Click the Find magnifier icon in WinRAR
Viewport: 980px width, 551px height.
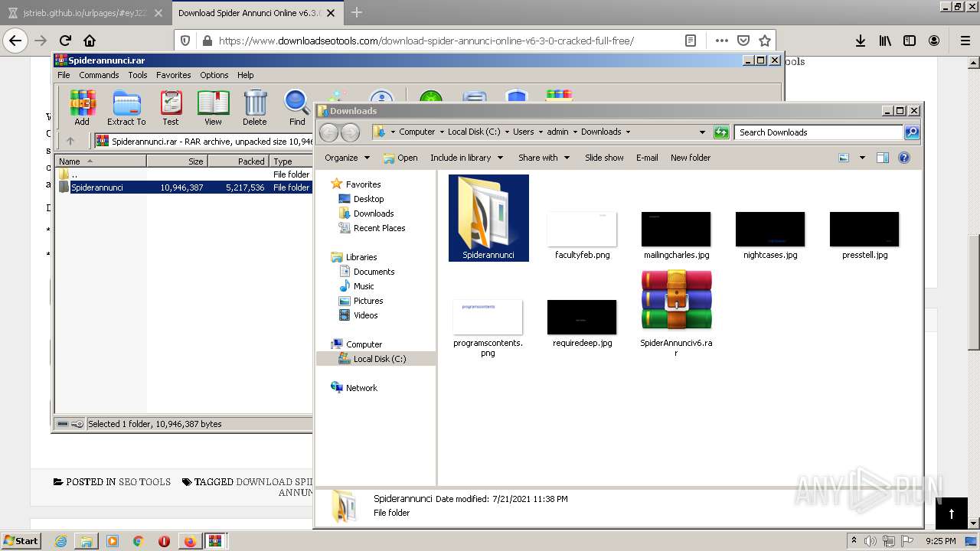tap(297, 108)
